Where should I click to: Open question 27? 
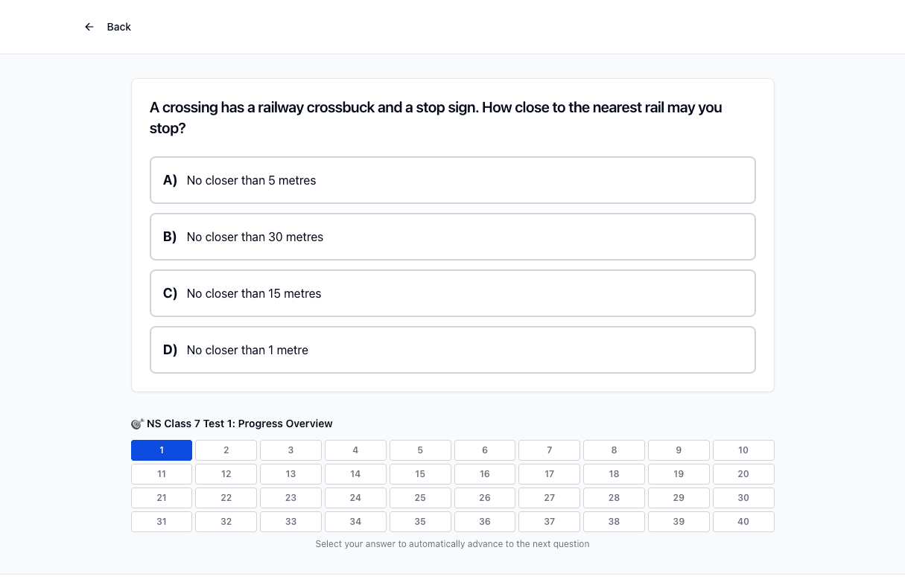(x=550, y=498)
